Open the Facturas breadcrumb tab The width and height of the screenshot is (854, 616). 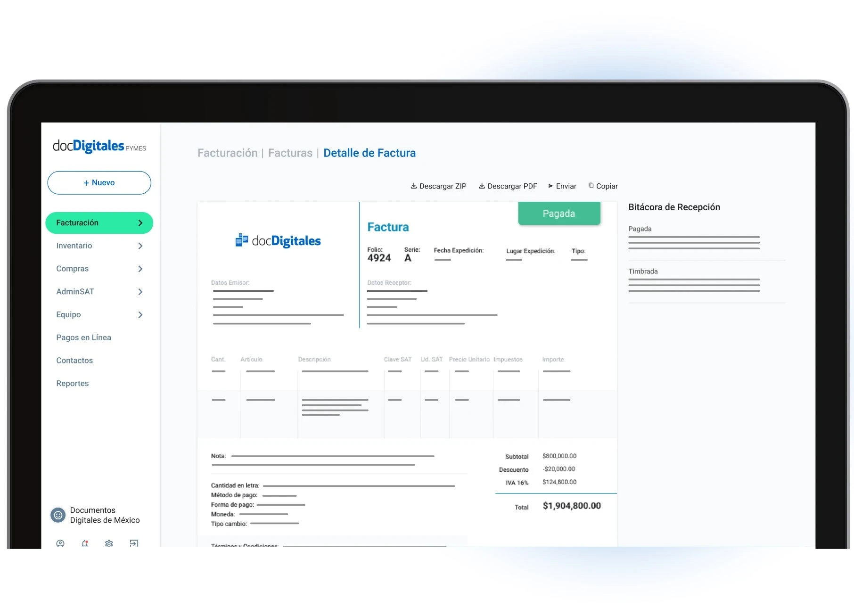290,153
